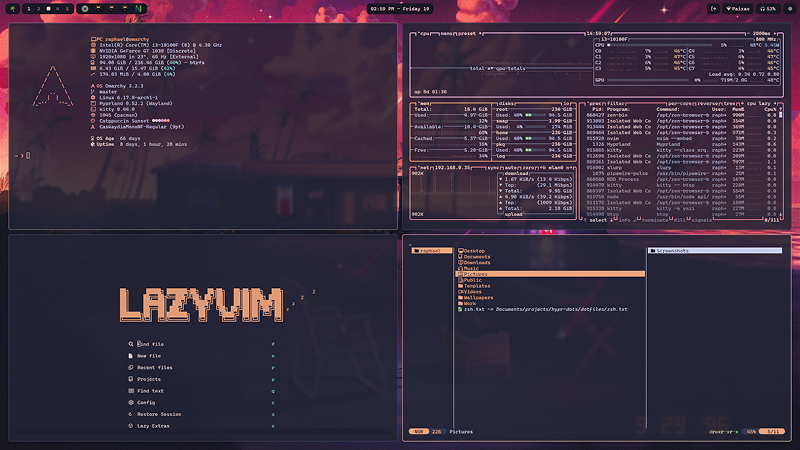
Task: Click the btop process filter field
Action: pos(616,104)
